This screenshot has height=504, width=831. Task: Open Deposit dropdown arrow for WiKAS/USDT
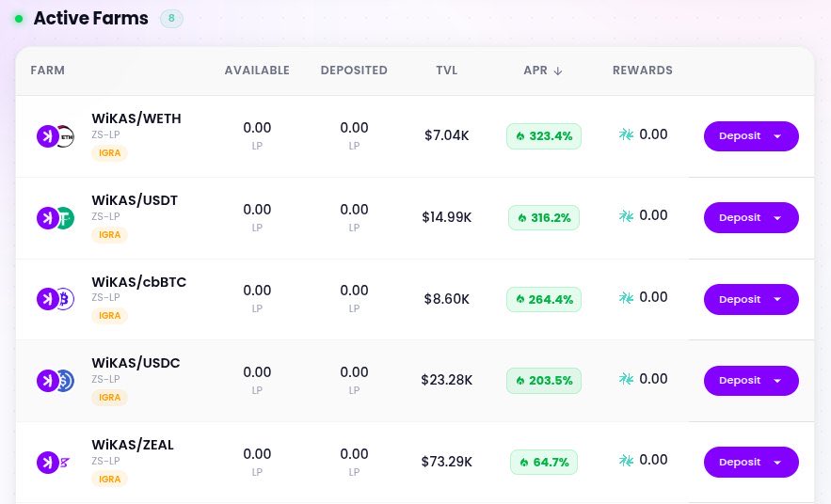click(777, 218)
